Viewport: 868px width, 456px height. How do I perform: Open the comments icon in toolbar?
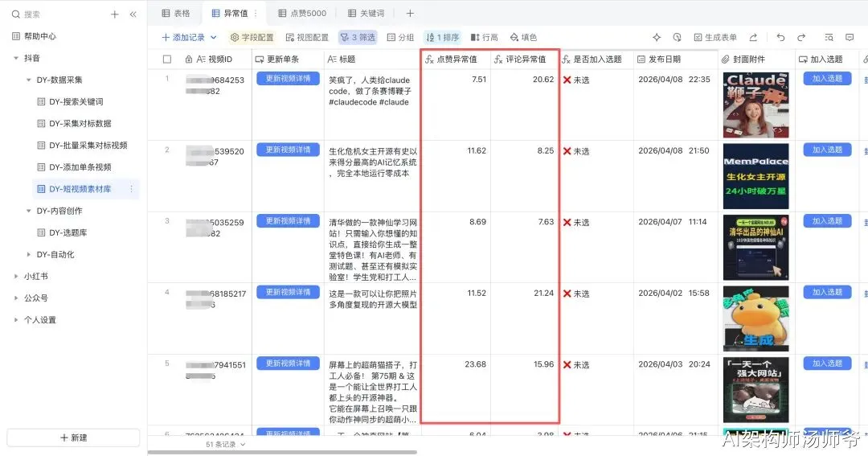pyautogui.click(x=850, y=37)
